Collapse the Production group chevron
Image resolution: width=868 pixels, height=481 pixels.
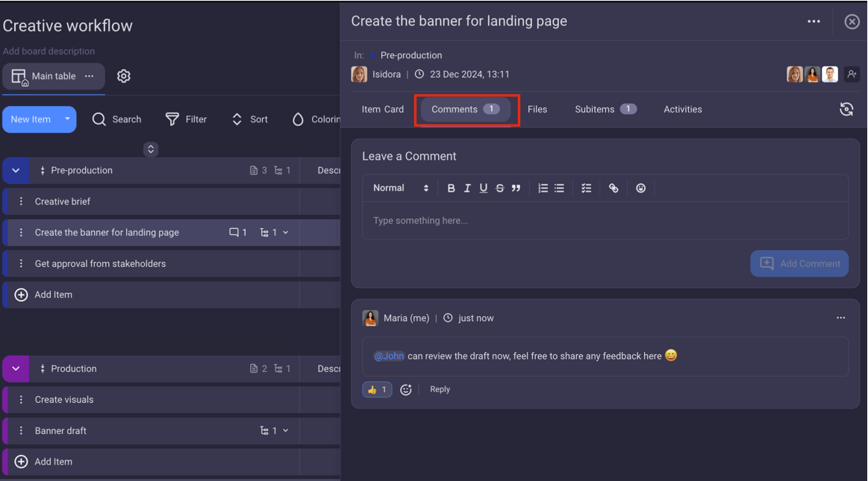(x=16, y=368)
